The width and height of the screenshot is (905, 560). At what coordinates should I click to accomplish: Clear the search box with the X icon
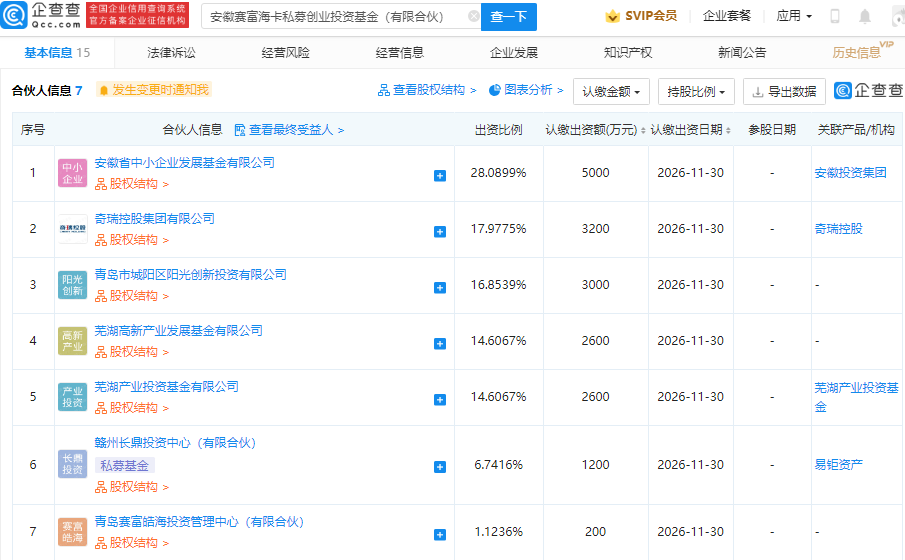[473, 16]
